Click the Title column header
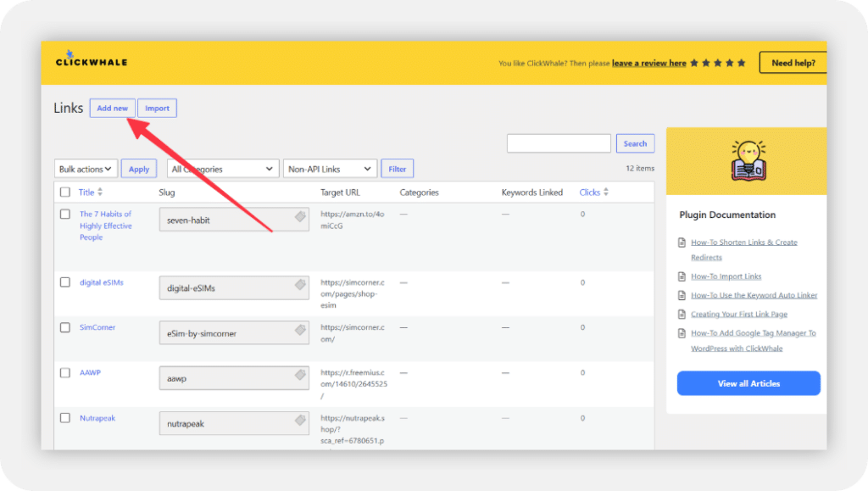This screenshot has height=491, width=868. (x=86, y=192)
